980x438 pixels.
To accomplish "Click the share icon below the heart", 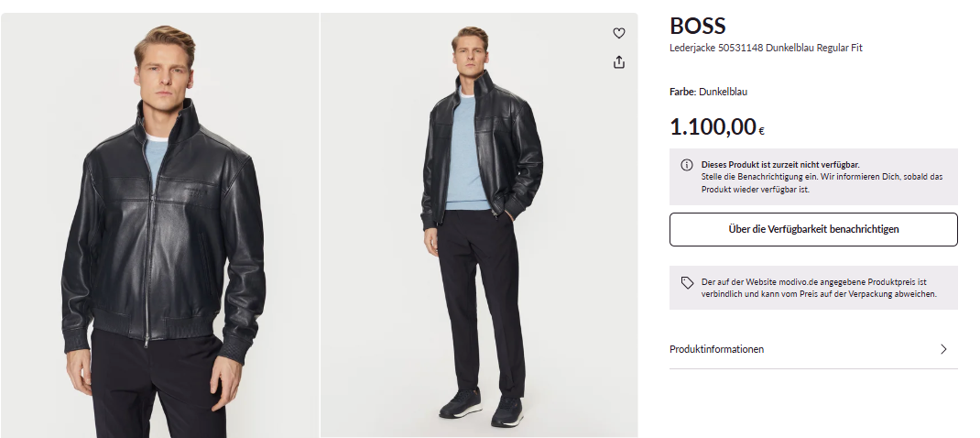I will 619,62.
